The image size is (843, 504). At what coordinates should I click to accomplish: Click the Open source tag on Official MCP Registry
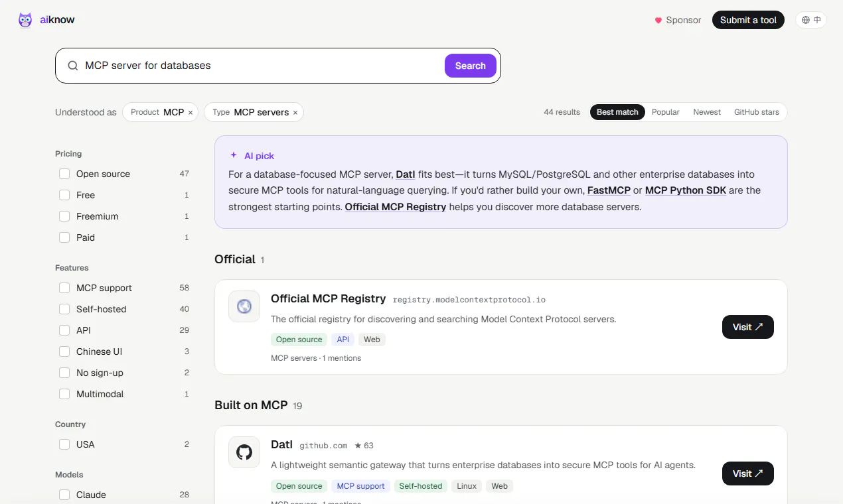[299, 340]
